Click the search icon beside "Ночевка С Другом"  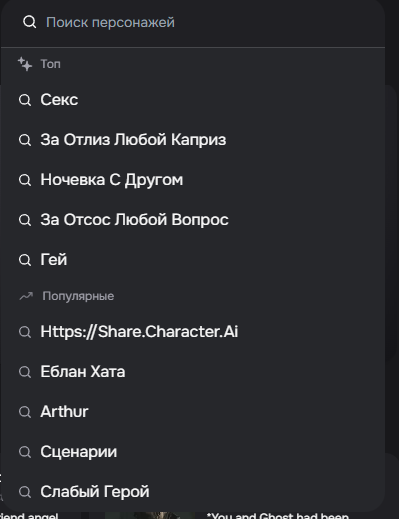[25, 180]
